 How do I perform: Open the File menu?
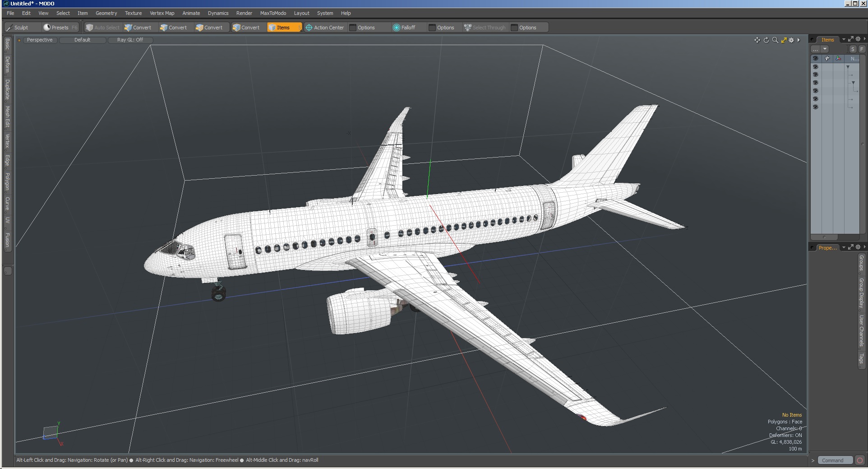point(10,13)
